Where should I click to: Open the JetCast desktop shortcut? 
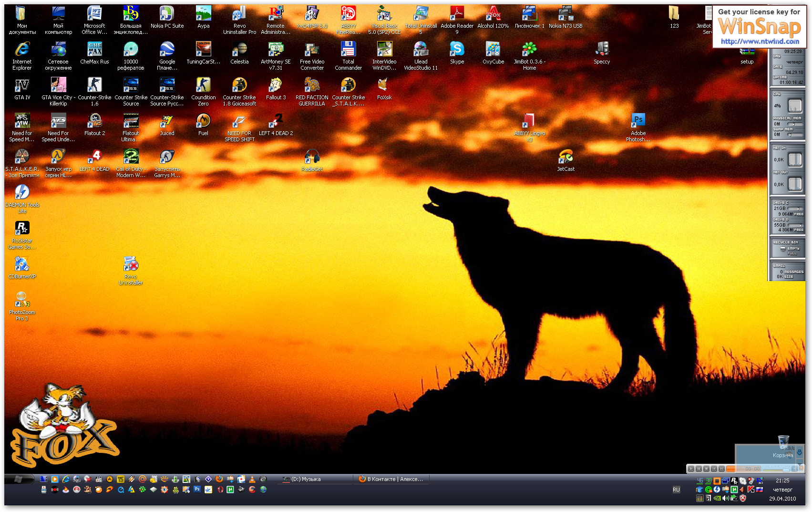[x=565, y=157]
